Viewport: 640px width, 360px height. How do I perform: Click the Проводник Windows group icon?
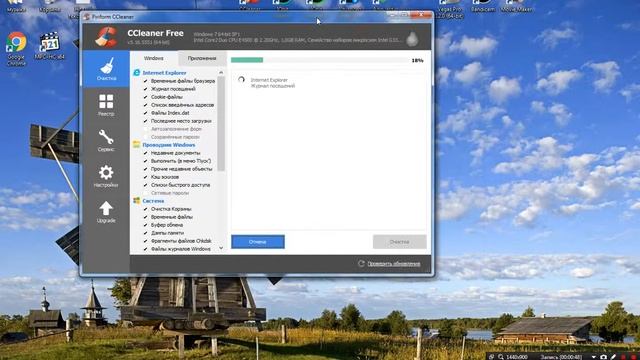(x=136, y=145)
